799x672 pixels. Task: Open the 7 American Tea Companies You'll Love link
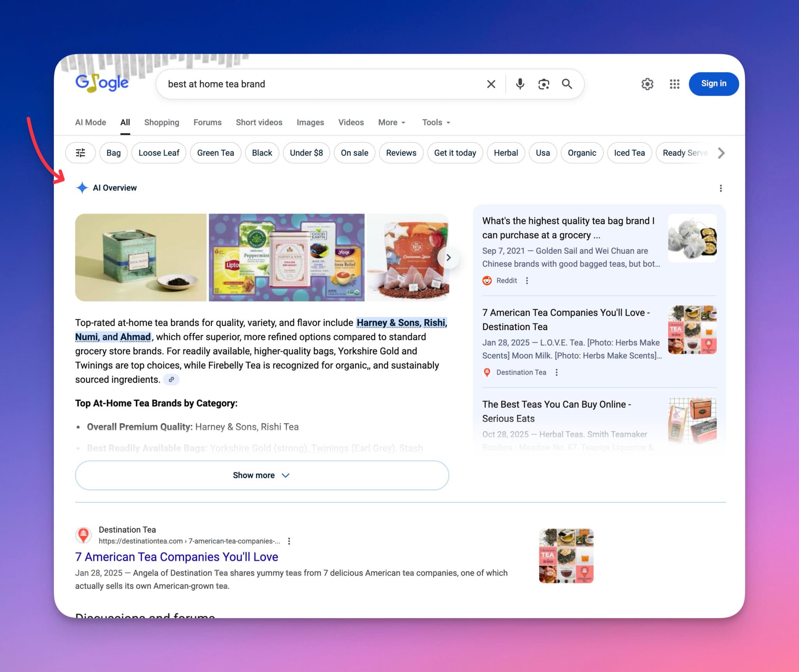176,556
